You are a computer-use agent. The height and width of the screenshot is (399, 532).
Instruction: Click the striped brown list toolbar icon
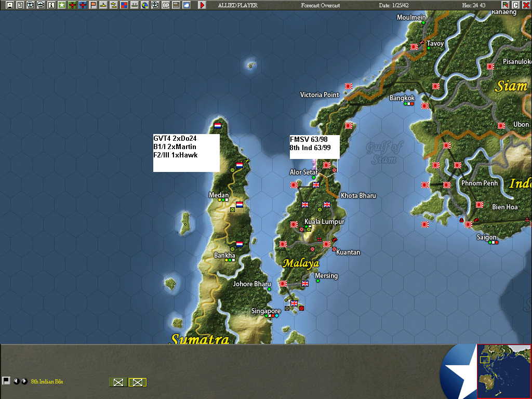click(x=176, y=5)
